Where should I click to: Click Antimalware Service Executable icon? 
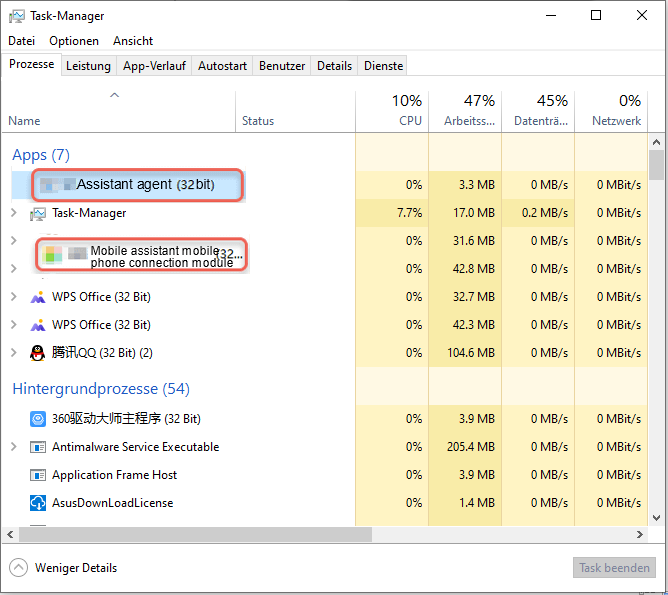38,447
